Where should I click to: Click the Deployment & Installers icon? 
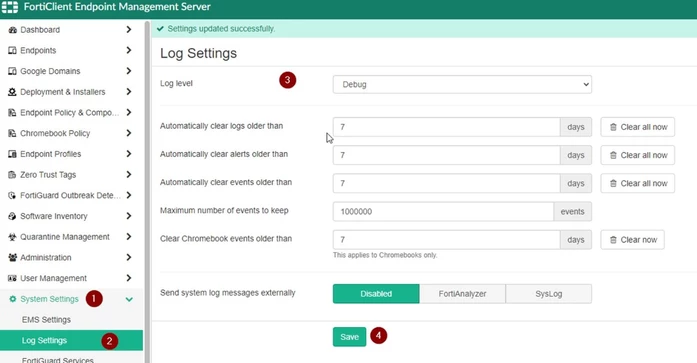point(12,92)
